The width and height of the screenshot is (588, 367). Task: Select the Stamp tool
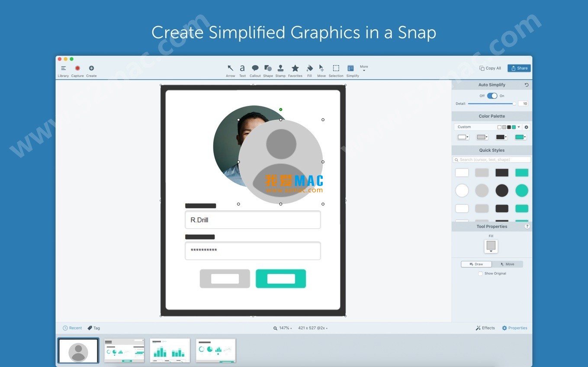pos(280,70)
